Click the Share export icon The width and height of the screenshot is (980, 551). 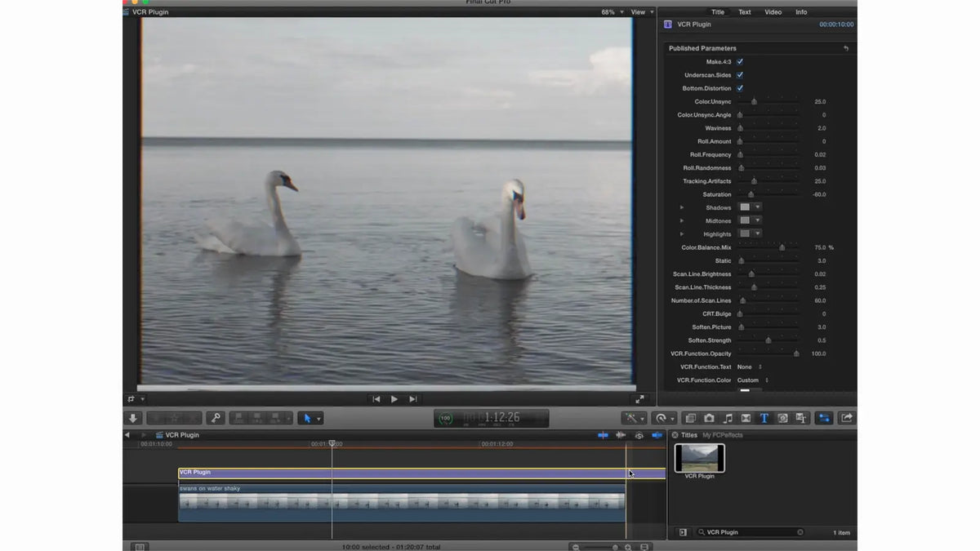(x=847, y=418)
